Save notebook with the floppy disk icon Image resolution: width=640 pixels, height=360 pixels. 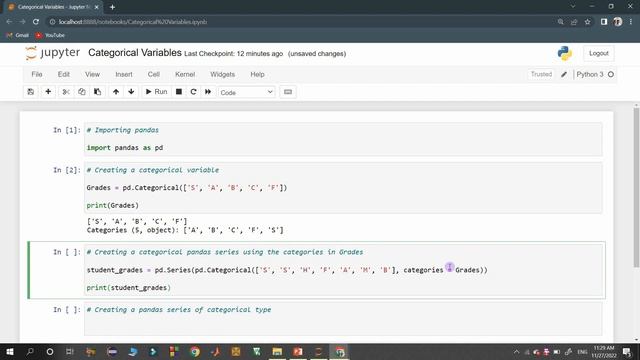pyautogui.click(x=31, y=92)
